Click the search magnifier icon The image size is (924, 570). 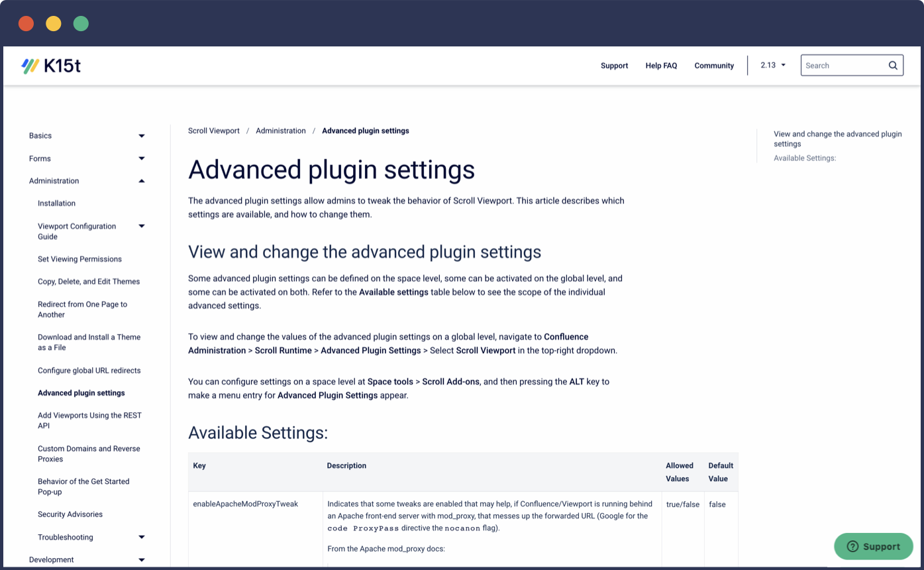click(893, 66)
